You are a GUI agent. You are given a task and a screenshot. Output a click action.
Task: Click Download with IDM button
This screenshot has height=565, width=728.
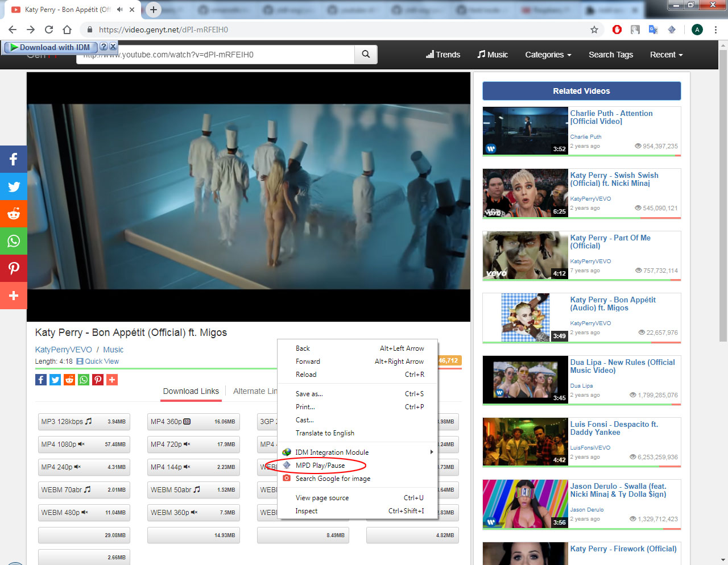click(x=51, y=47)
